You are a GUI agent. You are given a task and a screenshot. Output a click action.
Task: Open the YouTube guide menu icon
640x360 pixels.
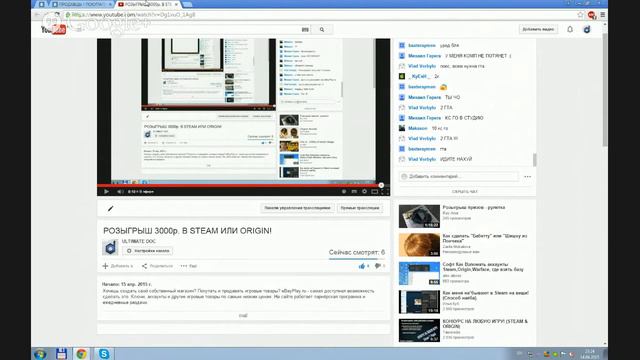[x=79, y=29]
